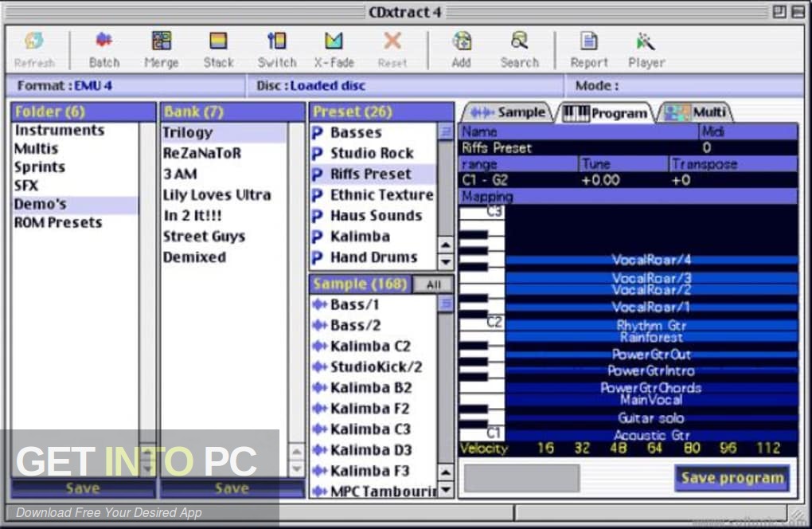
Task: Click the All samples button
Action: click(x=433, y=284)
